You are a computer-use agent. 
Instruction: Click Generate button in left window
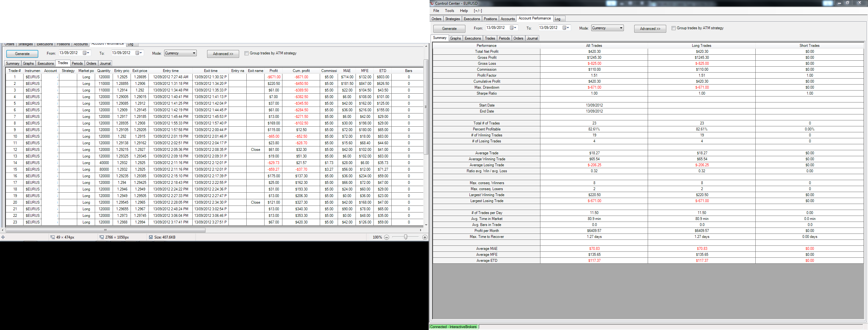pyautogui.click(x=22, y=54)
